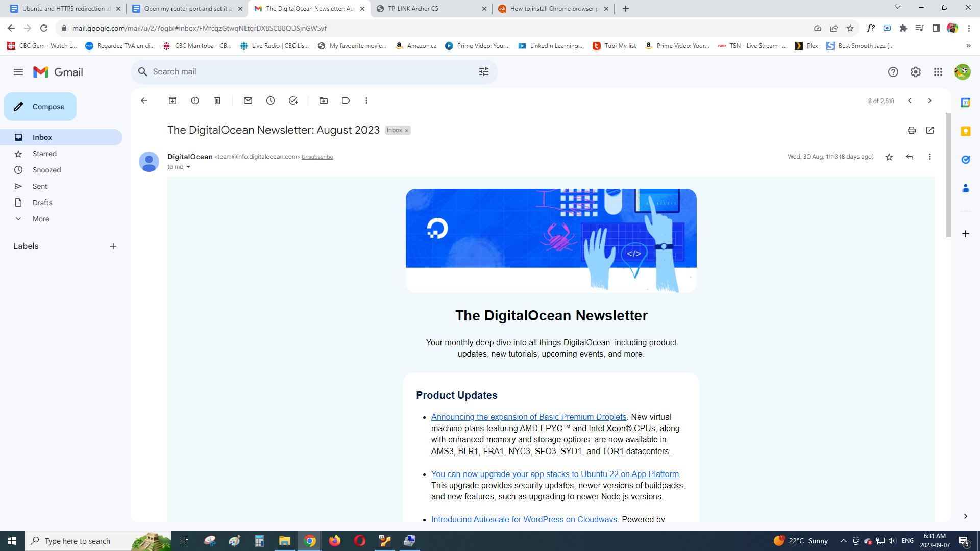
Task: Report this message as spam
Action: [195, 101]
